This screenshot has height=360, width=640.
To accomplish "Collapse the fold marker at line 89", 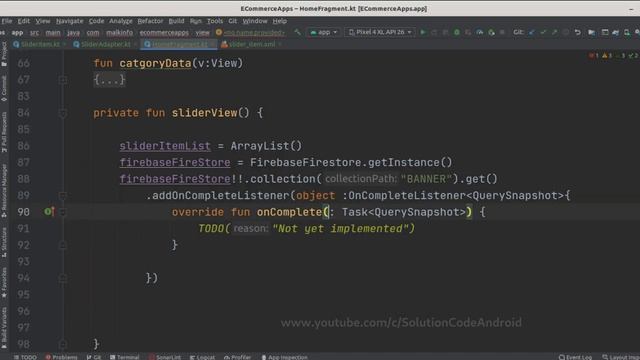I will (62, 196).
